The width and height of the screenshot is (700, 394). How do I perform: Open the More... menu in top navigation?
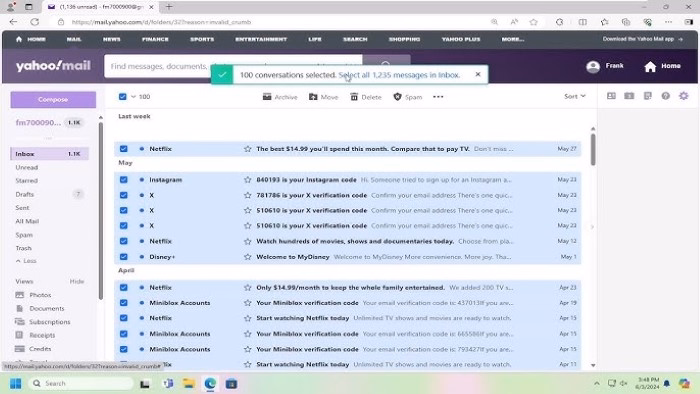512,39
